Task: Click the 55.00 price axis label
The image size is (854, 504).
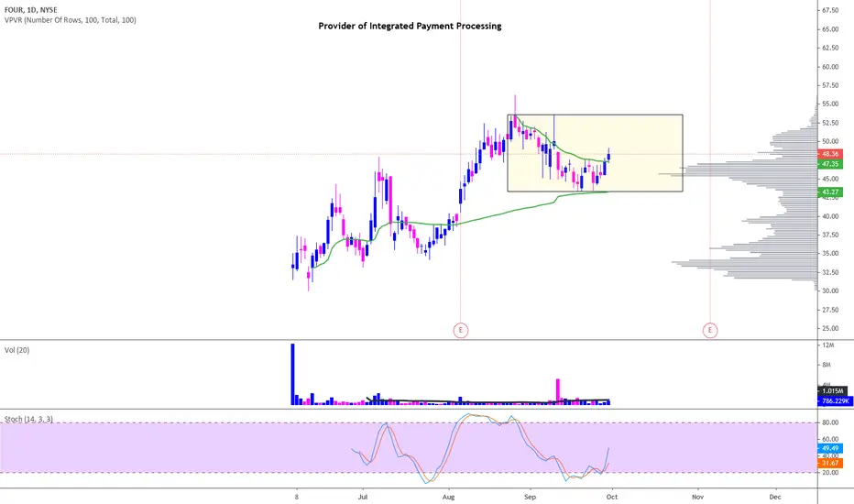Action: 830,104
